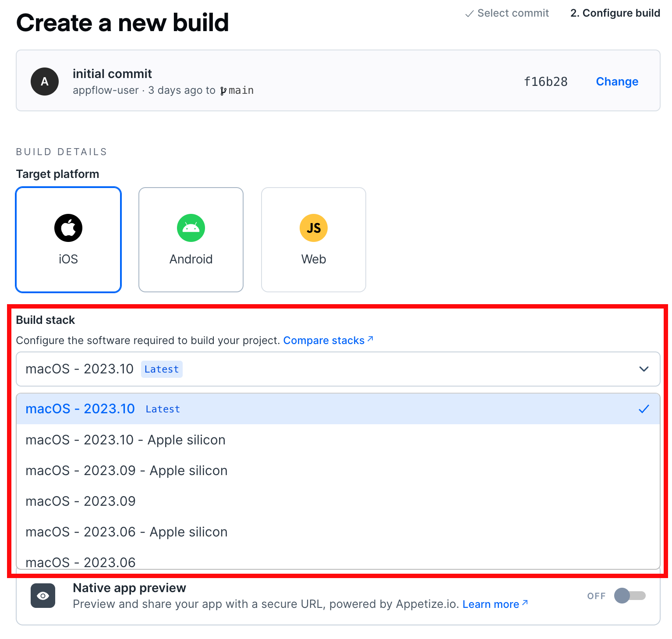Open the Compare stacks link

point(328,340)
